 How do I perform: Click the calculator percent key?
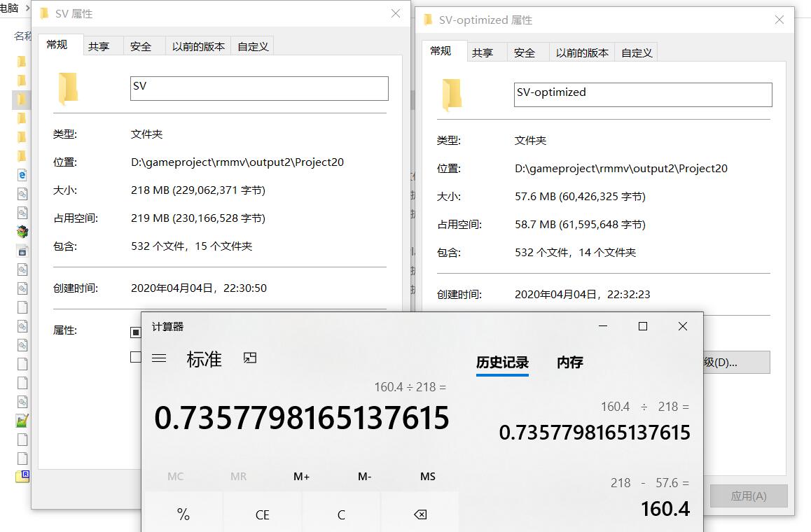point(183,514)
